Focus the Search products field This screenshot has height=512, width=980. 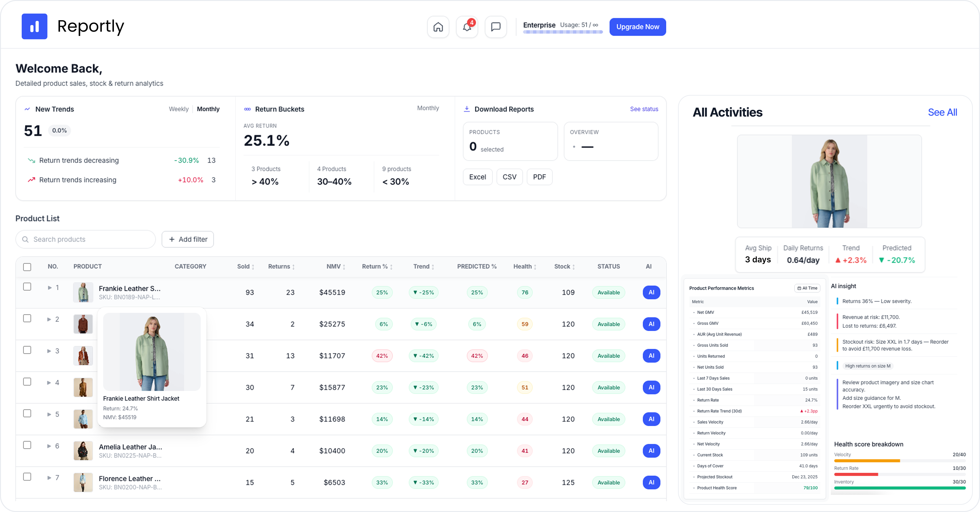pos(86,239)
